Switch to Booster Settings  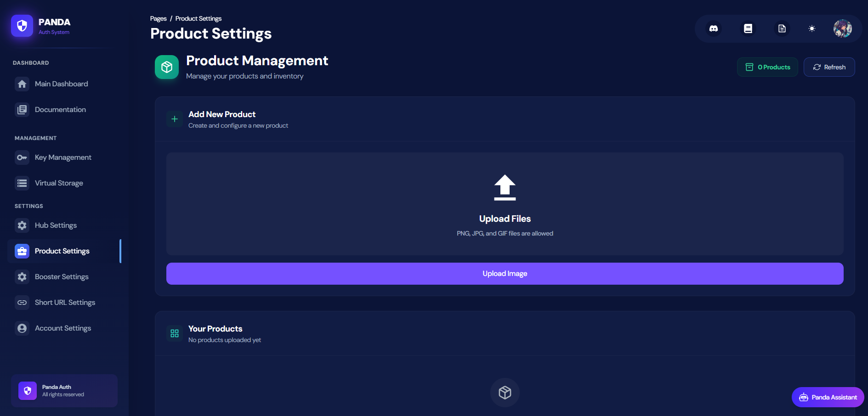coord(61,276)
